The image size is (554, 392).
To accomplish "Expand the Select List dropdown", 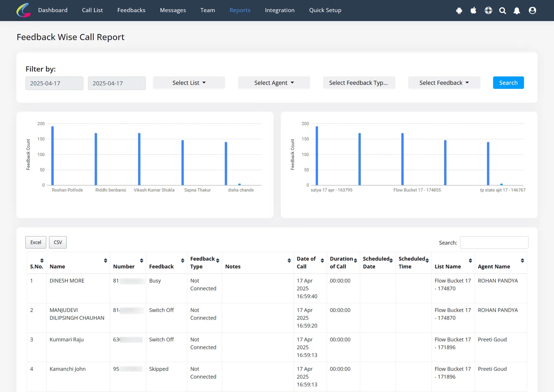I will 189,83.
